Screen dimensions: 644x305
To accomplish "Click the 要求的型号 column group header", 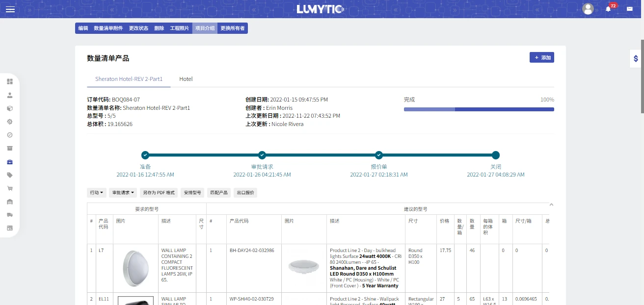I will (x=147, y=209).
